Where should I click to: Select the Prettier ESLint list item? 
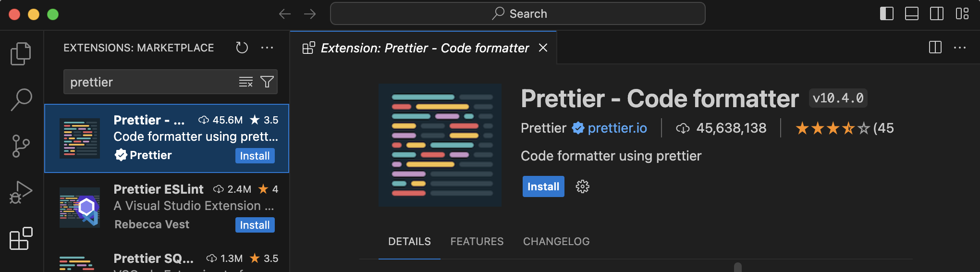coord(167,208)
